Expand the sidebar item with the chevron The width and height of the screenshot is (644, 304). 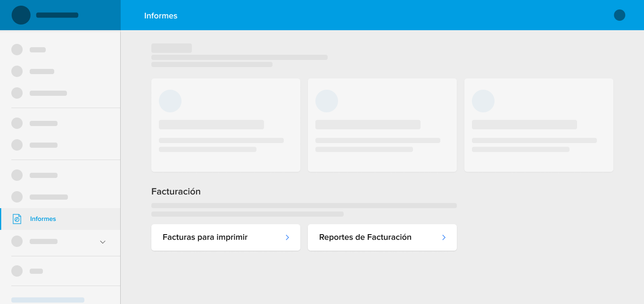pyautogui.click(x=103, y=242)
